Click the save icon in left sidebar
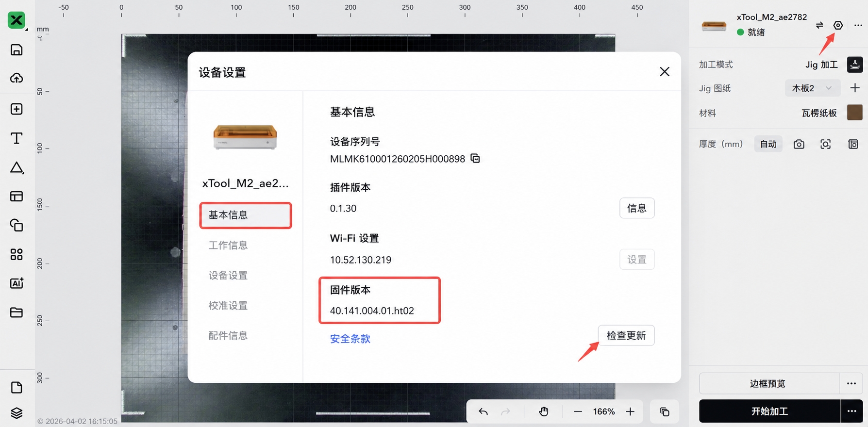 point(17,50)
